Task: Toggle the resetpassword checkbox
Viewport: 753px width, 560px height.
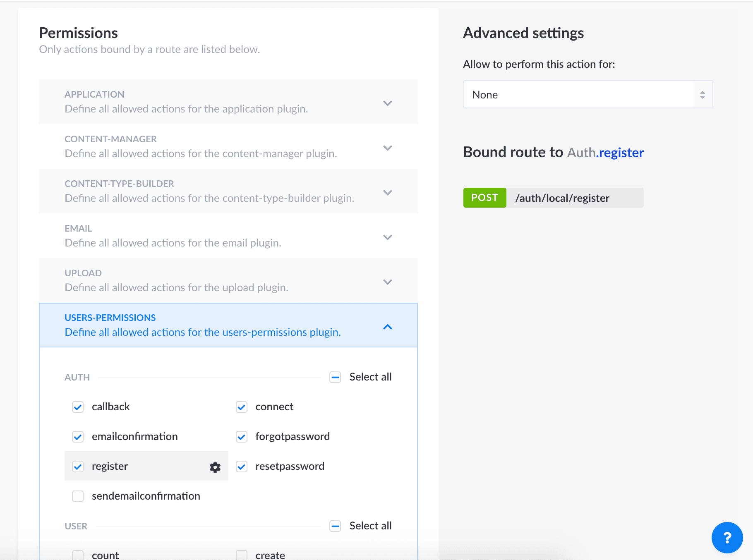Action: 242,467
